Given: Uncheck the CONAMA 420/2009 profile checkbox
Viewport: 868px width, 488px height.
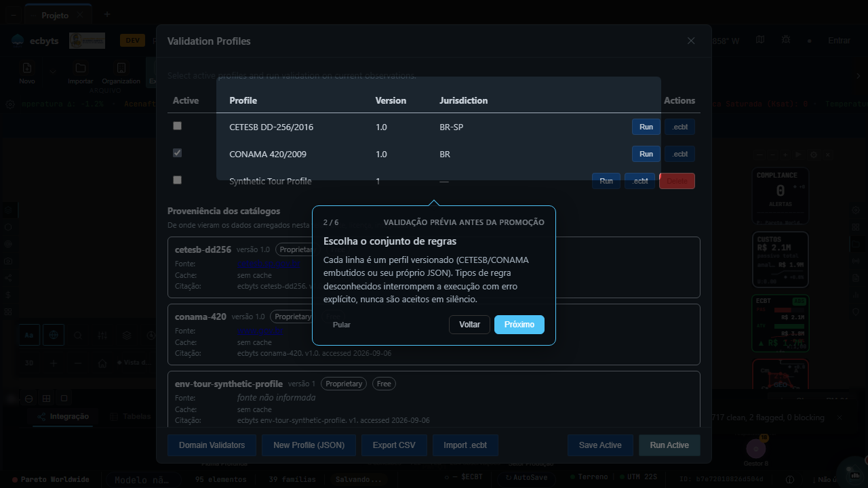Looking at the screenshot, I should (x=177, y=153).
